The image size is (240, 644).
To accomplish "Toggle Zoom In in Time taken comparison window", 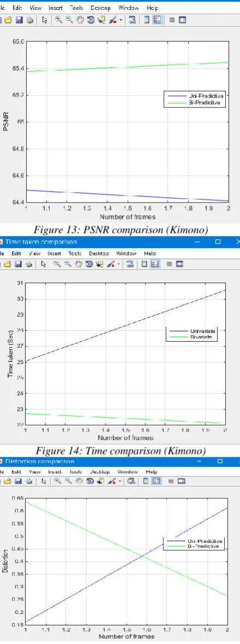I will tap(57, 264).
